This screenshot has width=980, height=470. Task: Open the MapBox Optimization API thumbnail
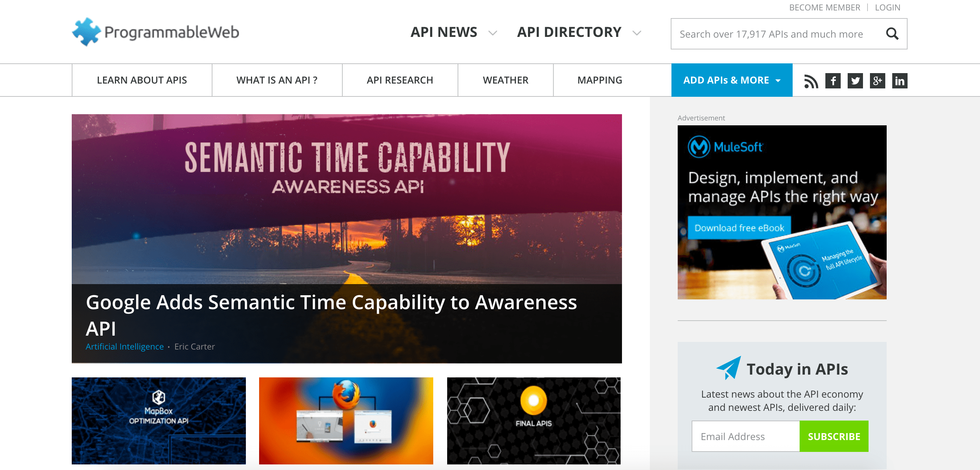click(x=159, y=421)
